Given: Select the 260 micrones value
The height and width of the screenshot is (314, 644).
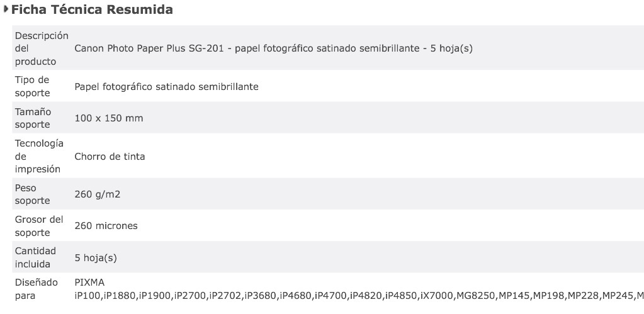Looking at the screenshot, I should click(x=106, y=226).
